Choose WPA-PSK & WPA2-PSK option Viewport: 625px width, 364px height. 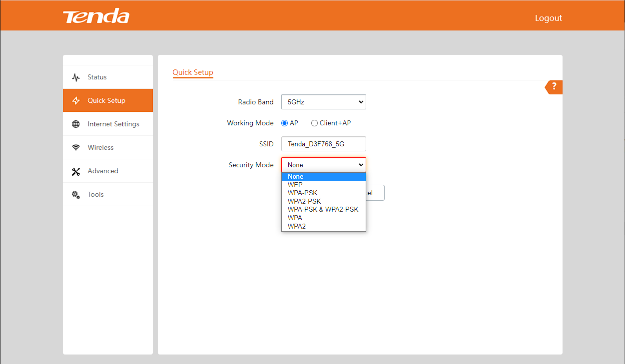point(324,209)
